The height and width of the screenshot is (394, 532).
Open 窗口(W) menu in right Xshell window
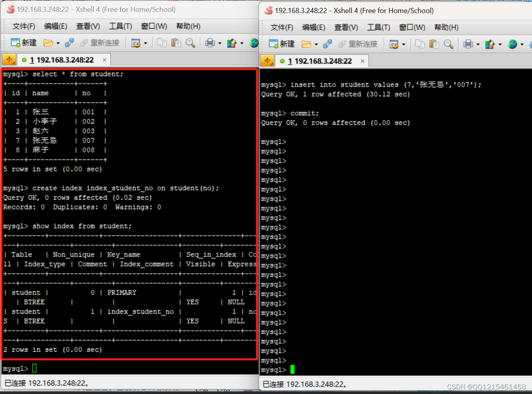click(x=412, y=27)
